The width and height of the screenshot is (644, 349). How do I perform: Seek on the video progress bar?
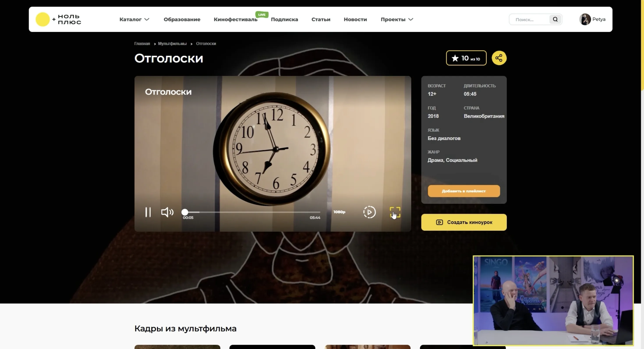(253, 212)
